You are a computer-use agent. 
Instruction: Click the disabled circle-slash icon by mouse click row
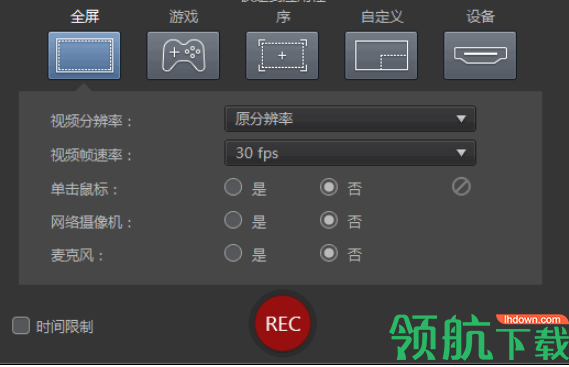point(461,187)
